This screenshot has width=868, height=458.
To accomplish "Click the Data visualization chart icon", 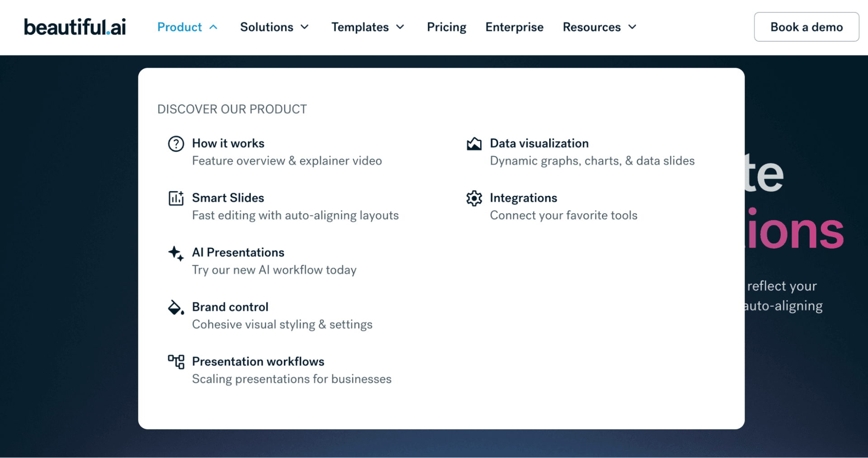I will pyautogui.click(x=474, y=144).
